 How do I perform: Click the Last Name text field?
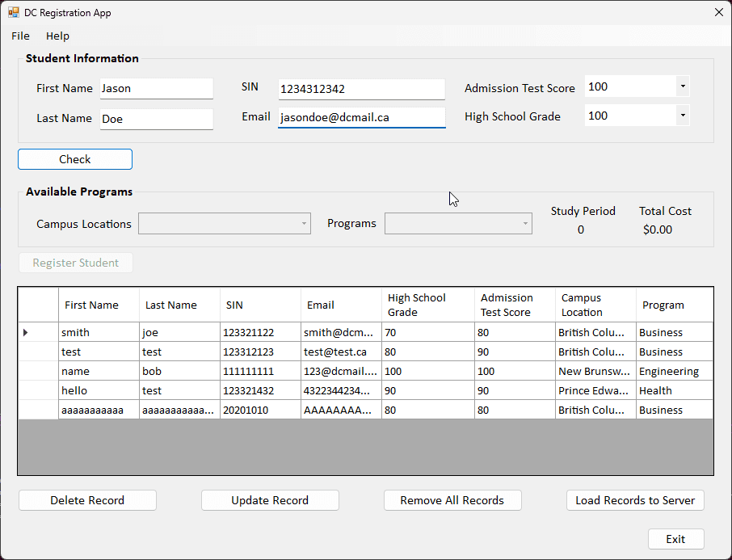tap(156, 119)
